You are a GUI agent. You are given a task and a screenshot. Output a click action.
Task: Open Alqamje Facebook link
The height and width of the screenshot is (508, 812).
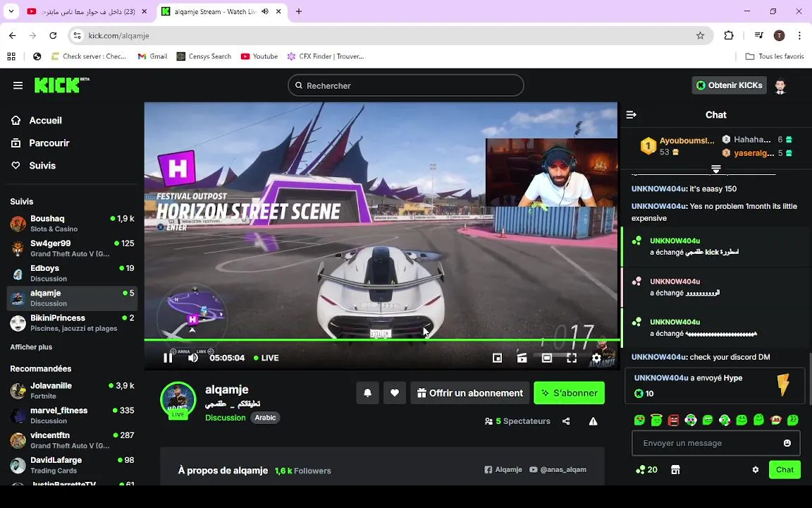pyautogui.click(x=503, y=470)
